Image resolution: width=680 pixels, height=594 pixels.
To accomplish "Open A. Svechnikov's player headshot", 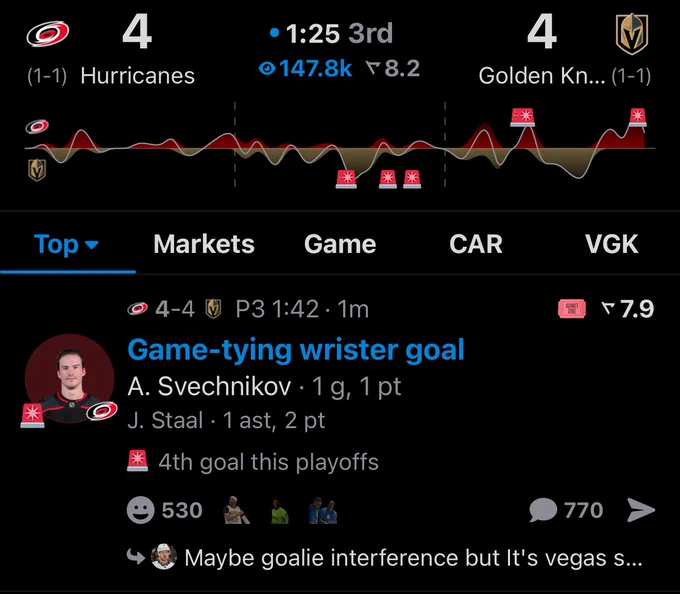I will 69,379.
